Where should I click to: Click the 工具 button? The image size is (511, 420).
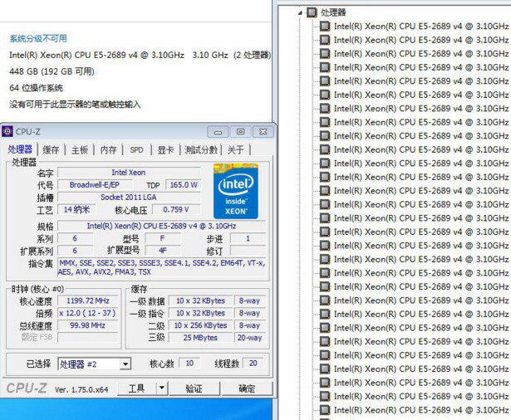click(137, 388)
